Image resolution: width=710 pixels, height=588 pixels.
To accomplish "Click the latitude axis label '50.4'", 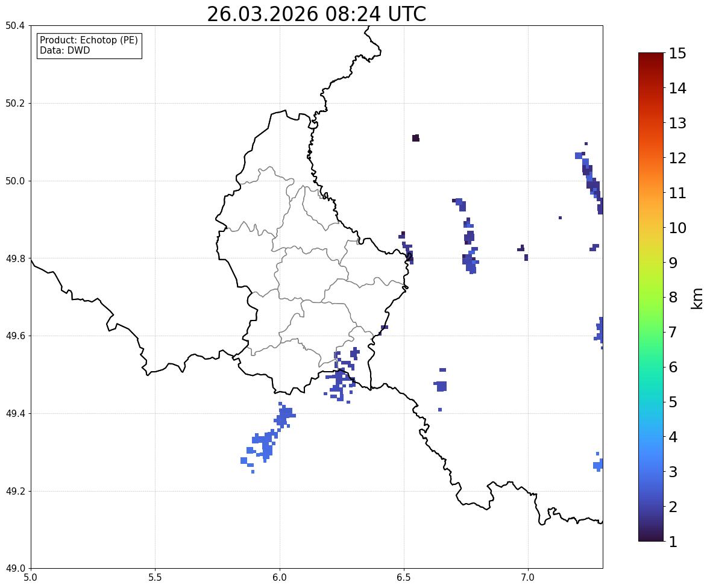I will (x=15, y=26).
